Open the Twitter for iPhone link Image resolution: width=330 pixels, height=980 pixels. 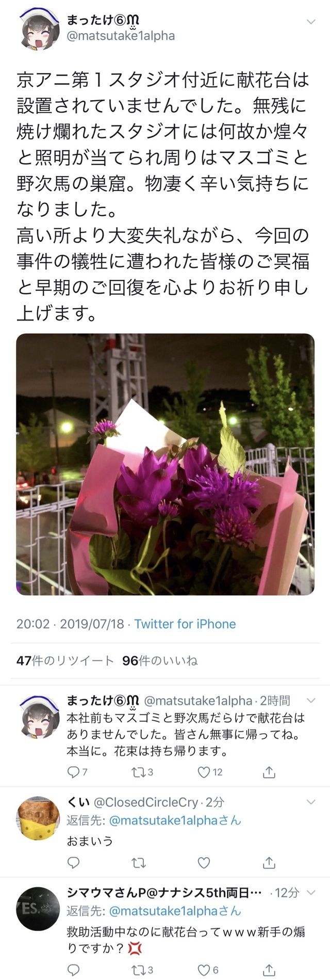185,624
